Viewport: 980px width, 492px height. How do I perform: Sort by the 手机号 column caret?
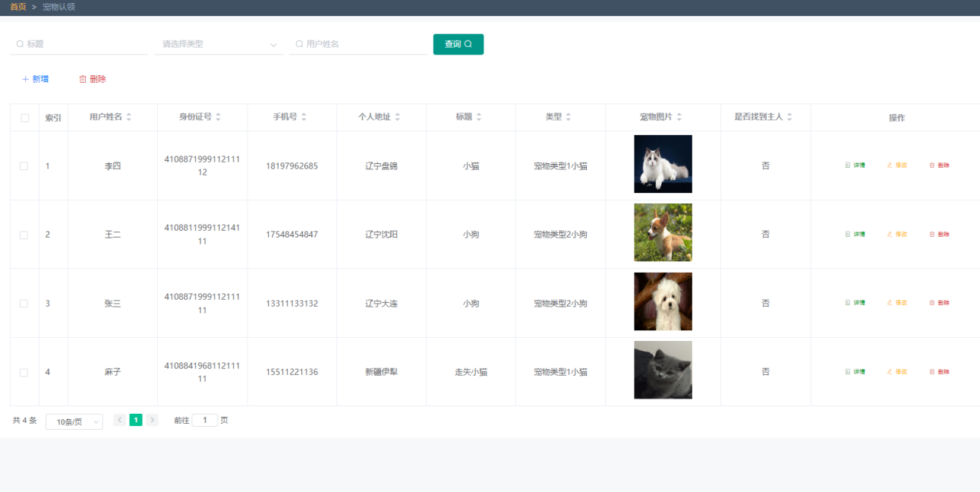pos(304,117)
